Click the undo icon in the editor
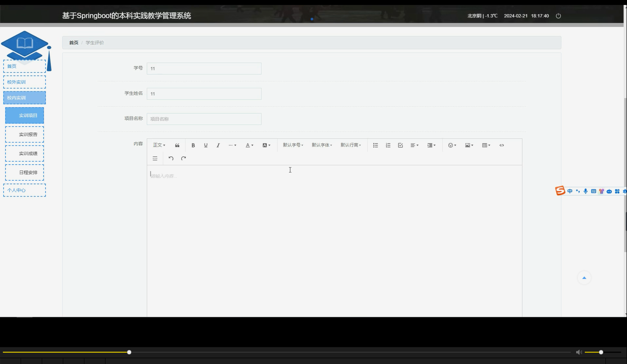The height and width of the screenshot is (364, 627). point(171,158)
